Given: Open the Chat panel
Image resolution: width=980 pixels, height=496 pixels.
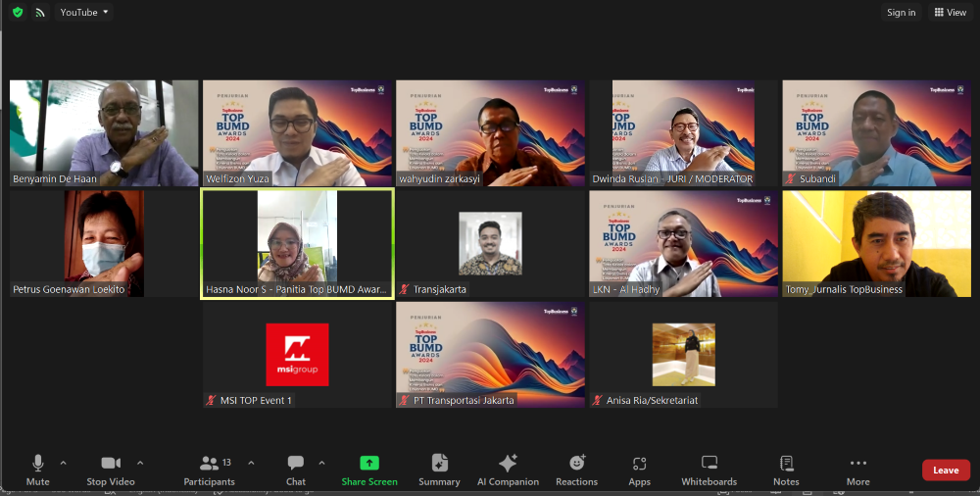Looking at the screenshot, I should pyautogui.click(x=296, y=471).
